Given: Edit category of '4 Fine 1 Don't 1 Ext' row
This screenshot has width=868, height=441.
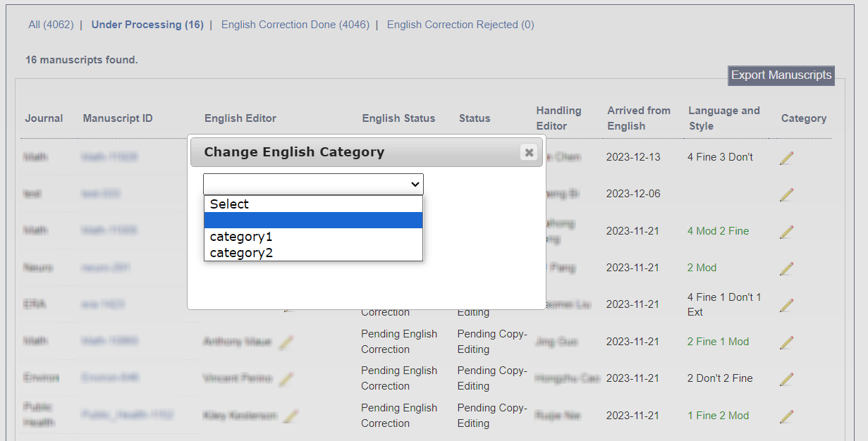Looking at the screenshot, I should (786, 305).
